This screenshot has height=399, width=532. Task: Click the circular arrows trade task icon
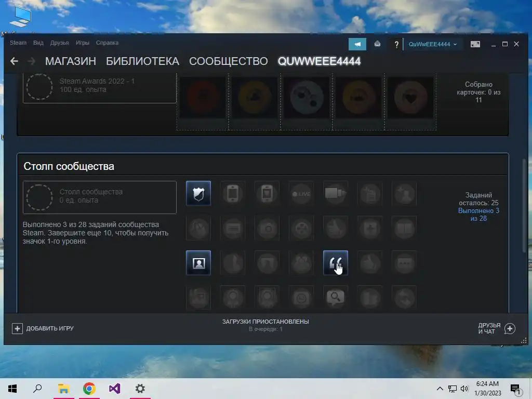click(x=404, y=298)
